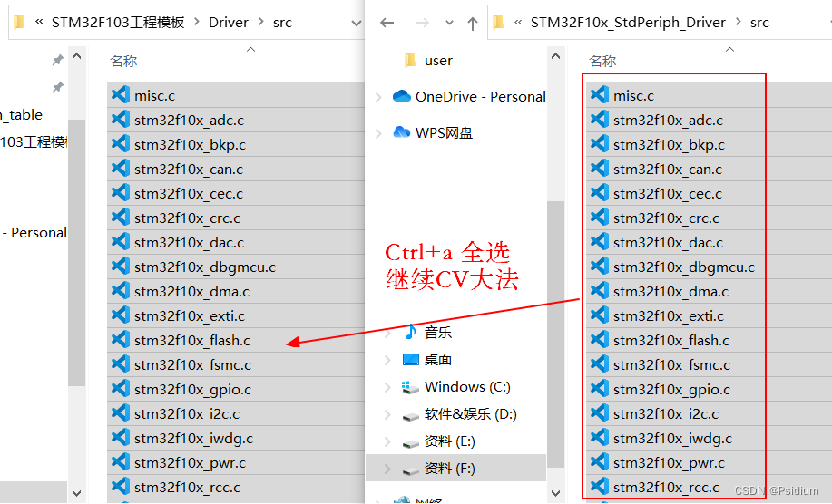The height and width of the screenshot is (504, 832).
Task: Click folder icon in right window address bar
Action: coord(498,22)
